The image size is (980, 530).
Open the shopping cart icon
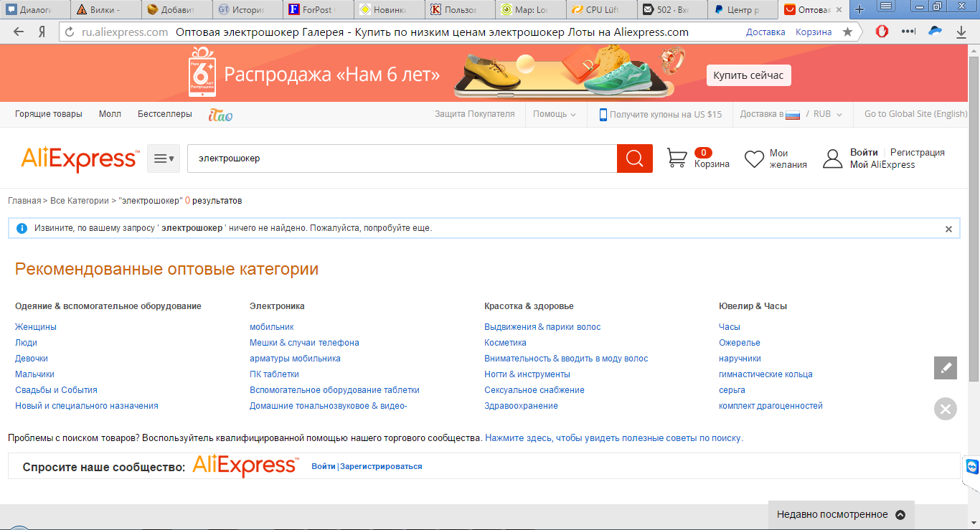pyautogui.click(x=677, y=158)
